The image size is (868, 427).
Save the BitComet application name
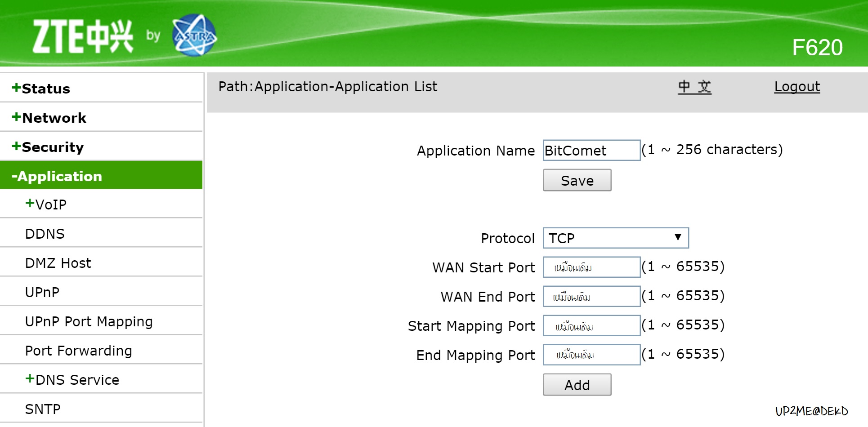coord(577,180)
